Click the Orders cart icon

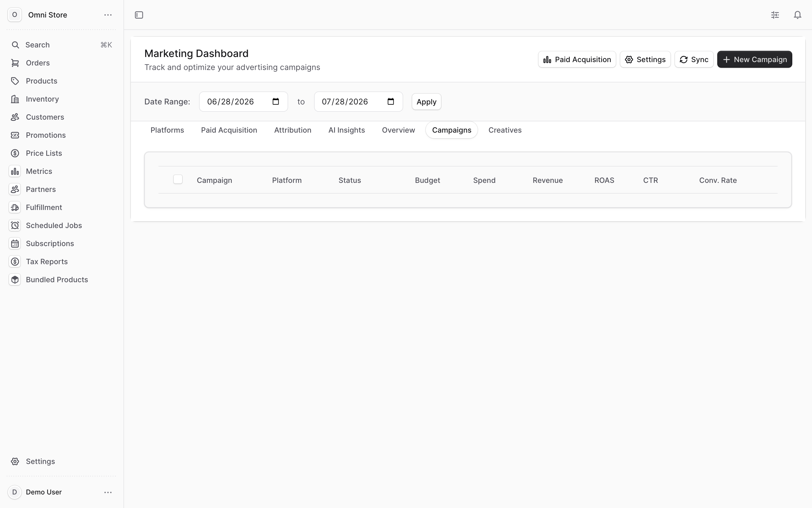coord(15,63)
